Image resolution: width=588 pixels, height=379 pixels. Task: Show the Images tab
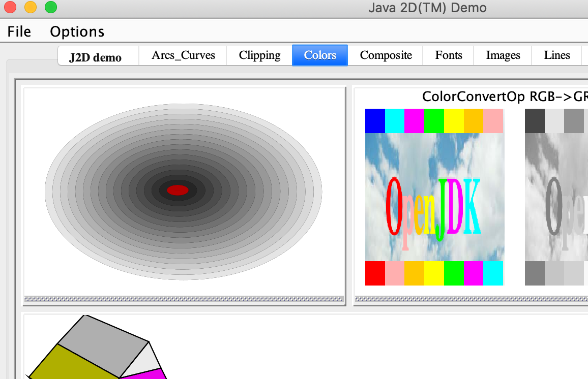click(503, 55)
